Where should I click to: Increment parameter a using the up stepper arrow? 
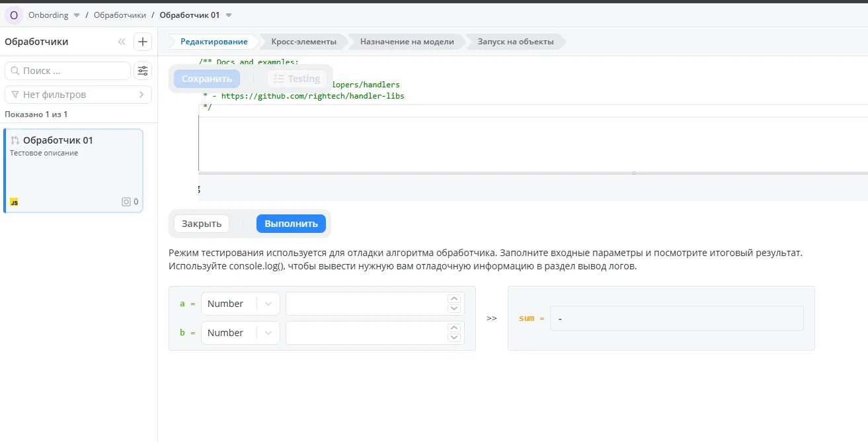pos(454,298)
